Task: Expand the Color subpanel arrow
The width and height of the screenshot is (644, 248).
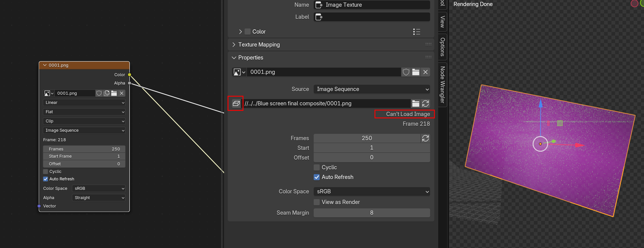Action: 240,32
